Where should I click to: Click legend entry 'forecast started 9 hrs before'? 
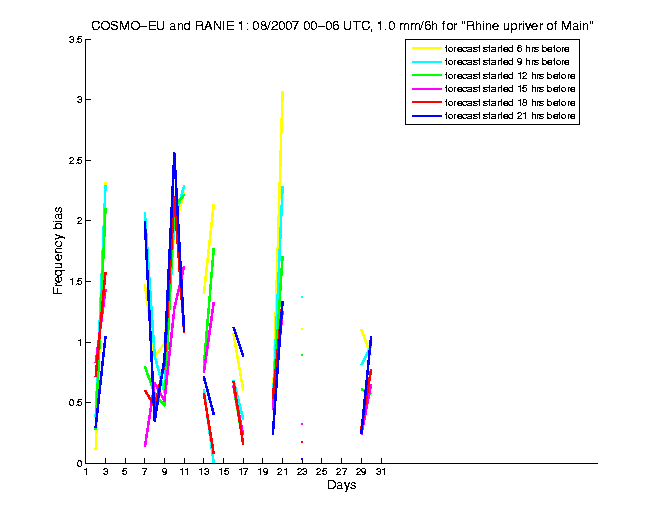pyautogui.click(x=507, y=62)
